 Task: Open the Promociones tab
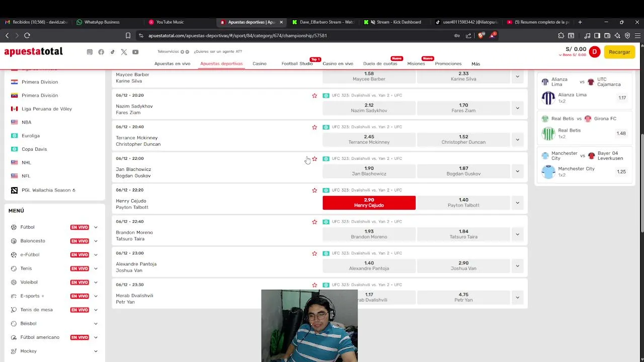[x=448, y=64]
